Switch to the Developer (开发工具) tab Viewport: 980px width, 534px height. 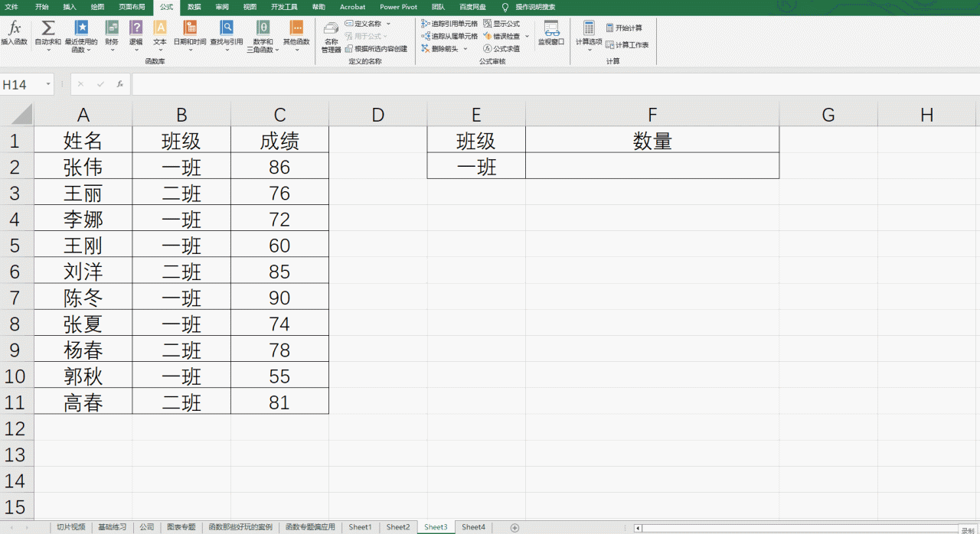tap(284, 7)
